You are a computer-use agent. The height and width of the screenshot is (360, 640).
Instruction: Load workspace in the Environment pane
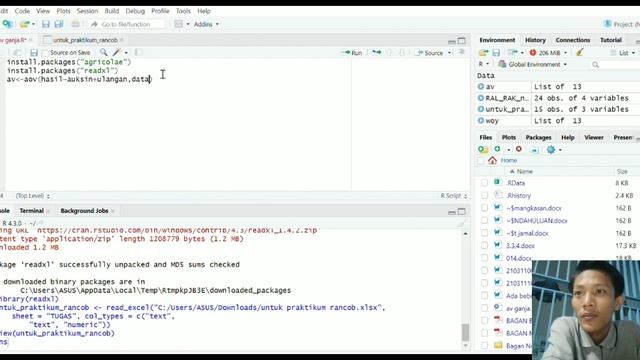[484, 53]
